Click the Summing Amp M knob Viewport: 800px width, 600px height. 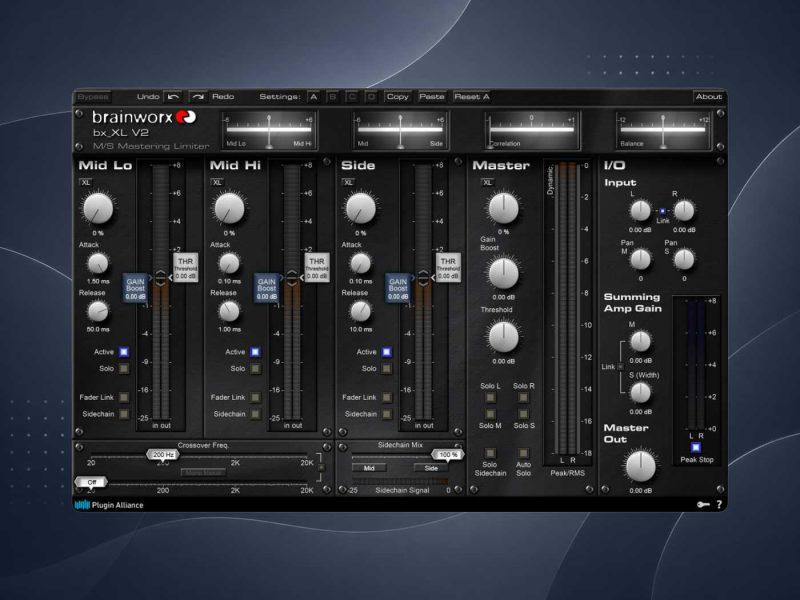click(640, 341)
